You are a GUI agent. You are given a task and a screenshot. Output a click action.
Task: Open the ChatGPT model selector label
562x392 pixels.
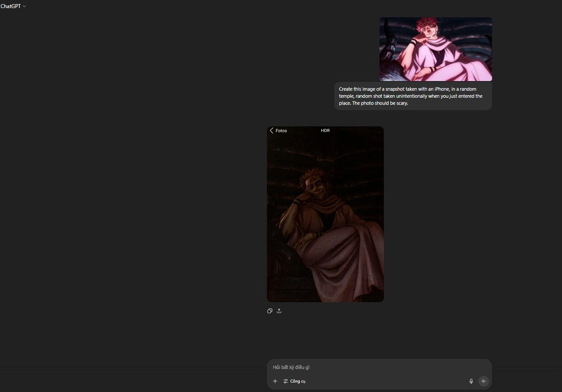tap(11, 6)
